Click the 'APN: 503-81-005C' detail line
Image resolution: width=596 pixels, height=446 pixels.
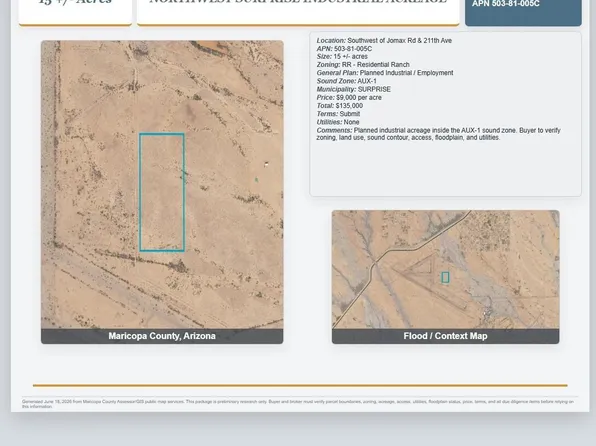[x=344, y=49]
